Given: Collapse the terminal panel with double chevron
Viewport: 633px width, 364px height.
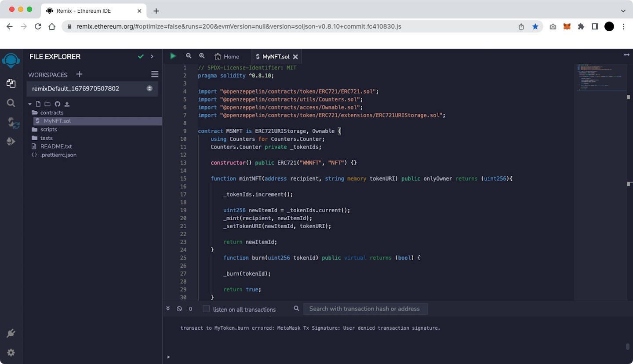Looking at the screenshot, I should 168,309.
